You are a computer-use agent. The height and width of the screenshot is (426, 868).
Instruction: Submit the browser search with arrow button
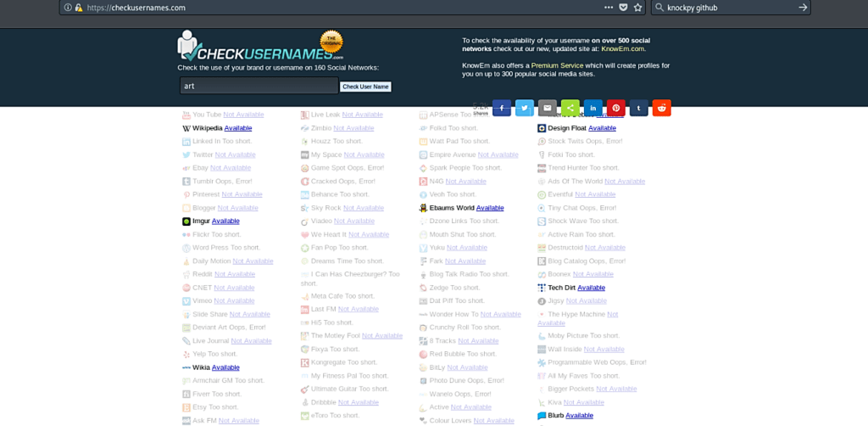802,8
